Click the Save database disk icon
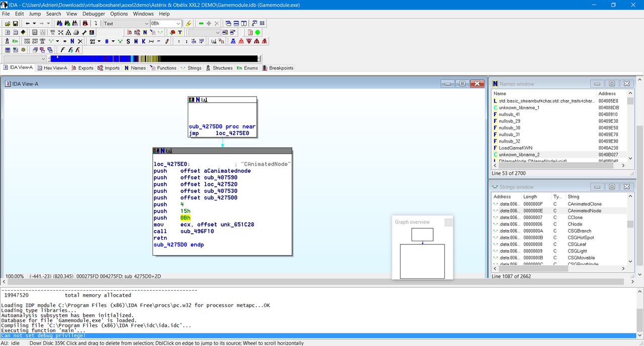Viewport: 644px width, 346px height. click(15, 24)
